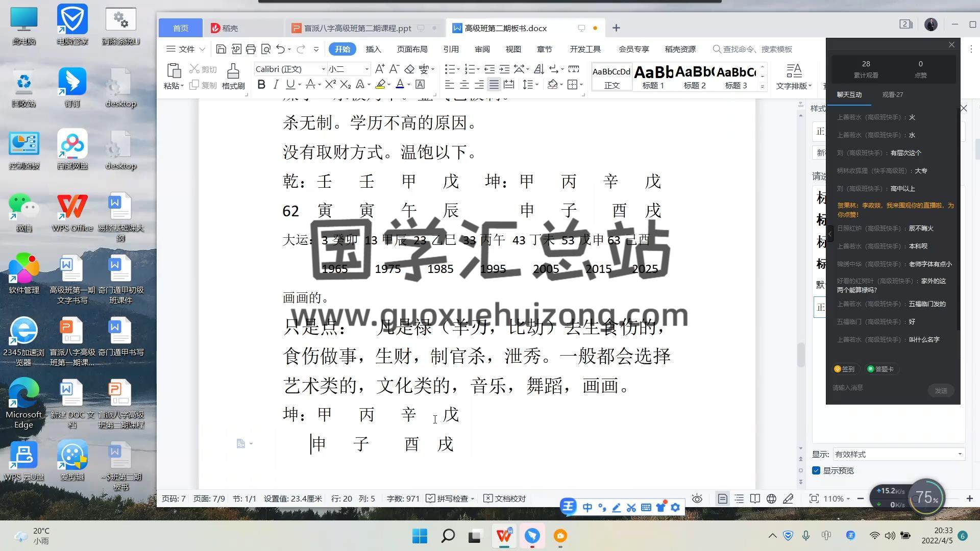Image resolution: width=980 pixels, height=551 pixels.
Task: Click the undo arrow icon
Action: [x=280, y=49]
